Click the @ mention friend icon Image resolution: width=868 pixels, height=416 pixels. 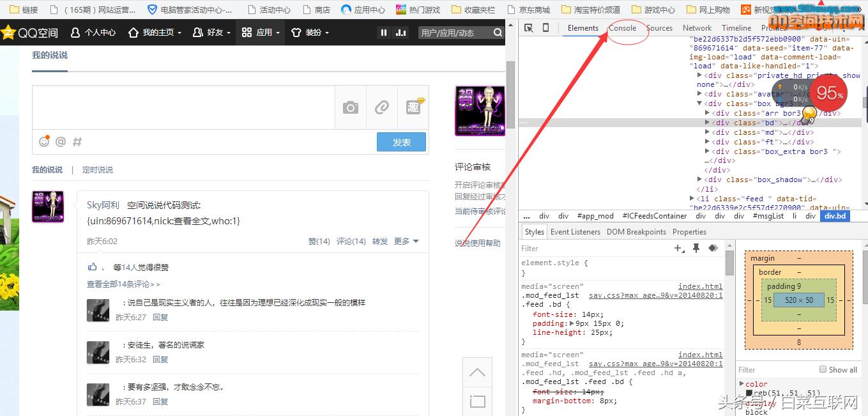point(61,142)
